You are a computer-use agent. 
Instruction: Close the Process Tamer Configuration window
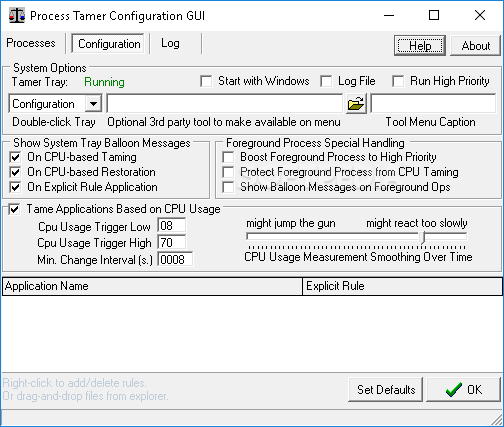point(480,15)
